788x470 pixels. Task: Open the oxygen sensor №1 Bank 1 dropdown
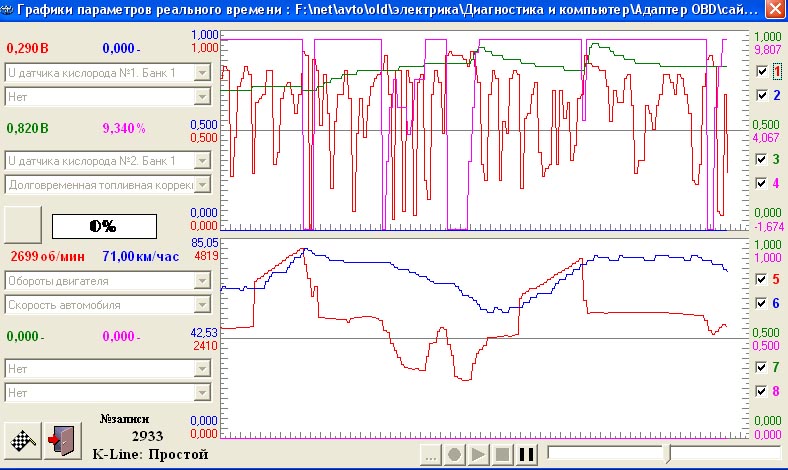203,73
